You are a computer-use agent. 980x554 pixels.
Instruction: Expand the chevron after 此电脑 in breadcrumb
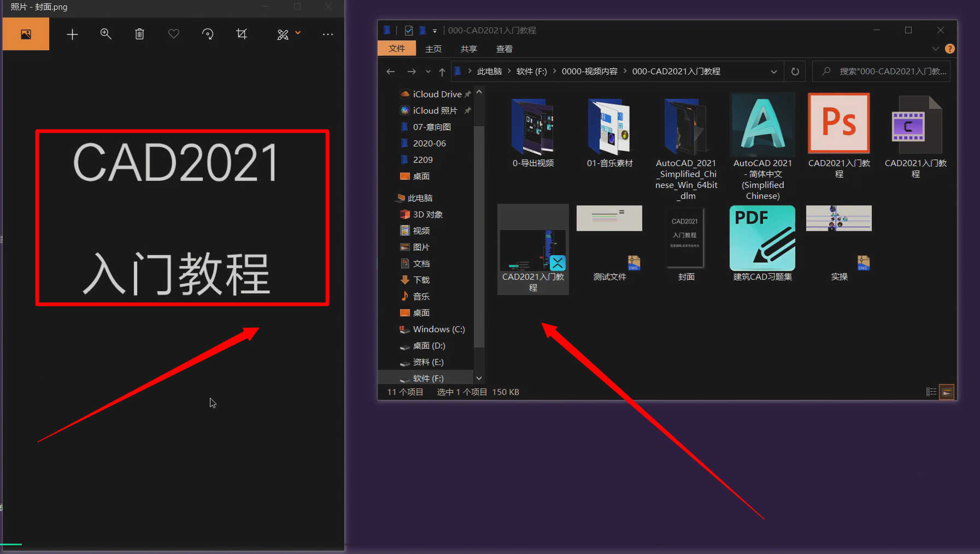pos(509,71)
